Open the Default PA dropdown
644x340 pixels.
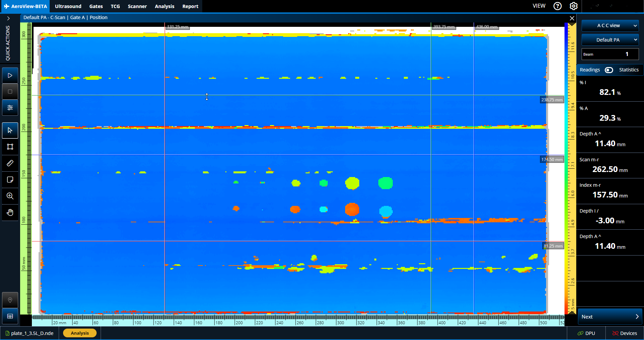point(610,40)
